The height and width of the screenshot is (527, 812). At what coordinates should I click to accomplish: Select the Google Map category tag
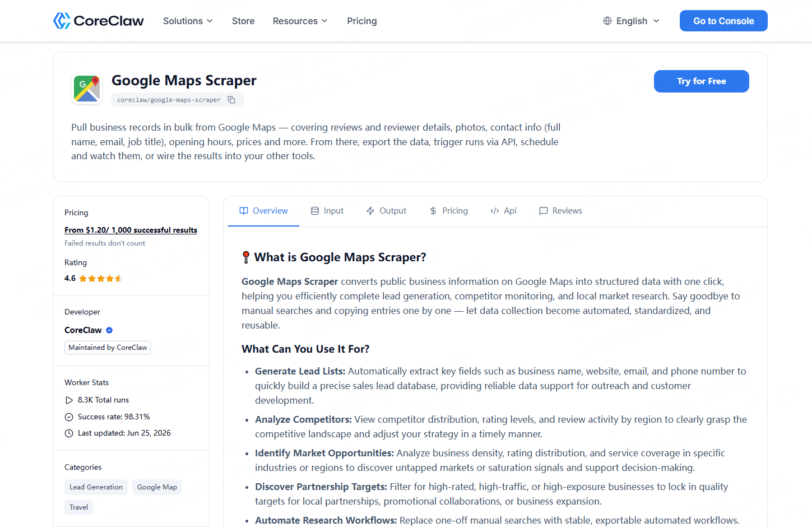click(x=157, y=487)
